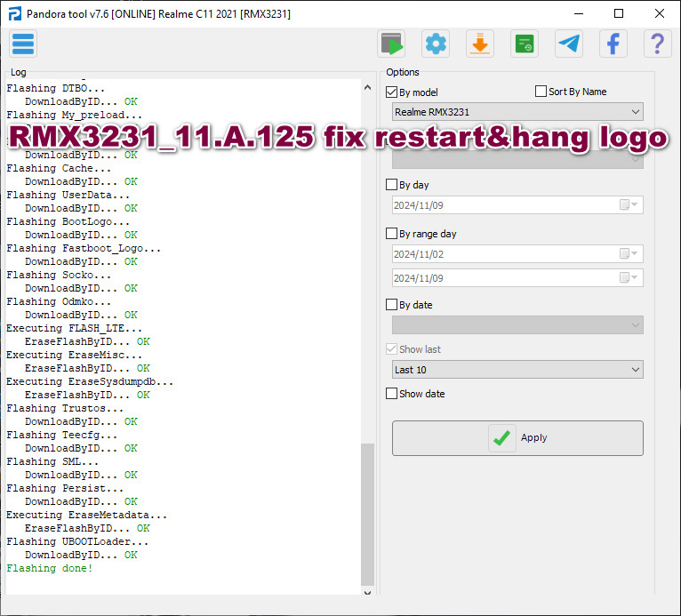Screen dimensions: 681x616
Task: Click the log scrollbar up arrow
Action: pyautogui.click(x=367, y=87)
